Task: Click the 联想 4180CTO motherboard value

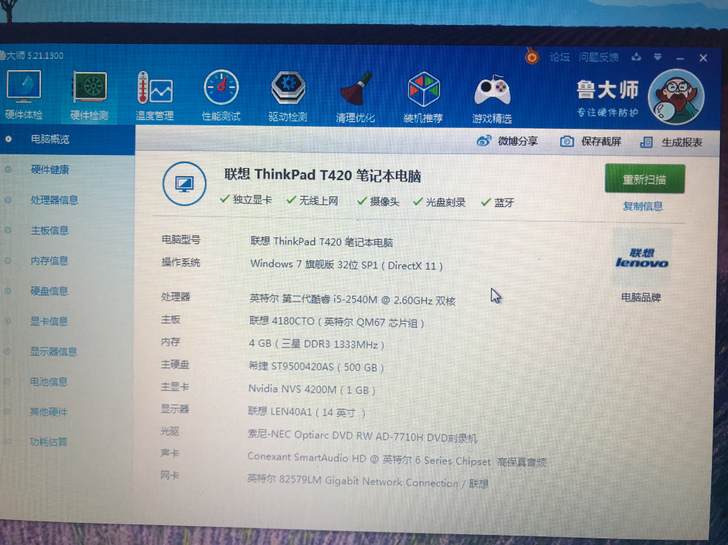Action: [337, 322]
